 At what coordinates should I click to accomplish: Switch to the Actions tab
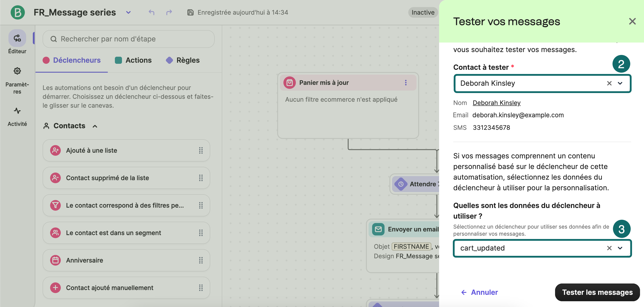point(133,60)
